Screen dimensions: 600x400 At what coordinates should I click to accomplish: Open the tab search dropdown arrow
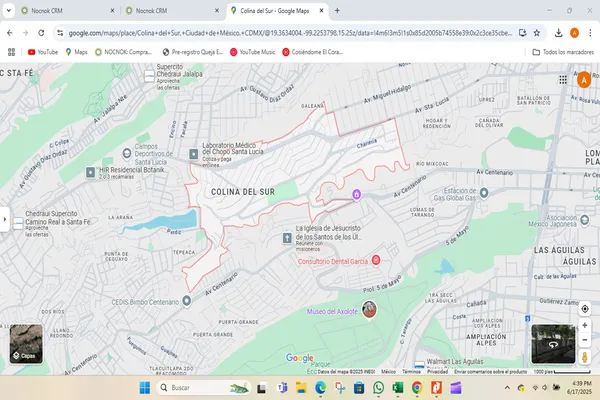tap(8, 11)
